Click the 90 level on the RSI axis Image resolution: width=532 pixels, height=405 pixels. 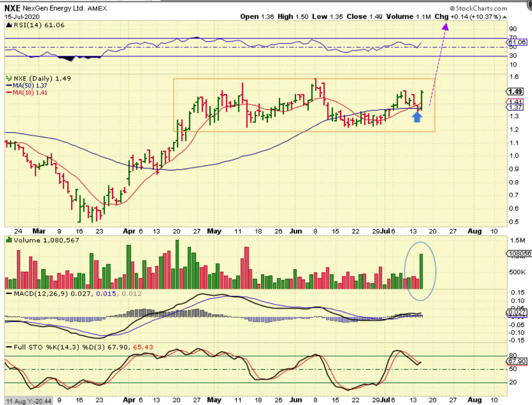click(513, 29)
